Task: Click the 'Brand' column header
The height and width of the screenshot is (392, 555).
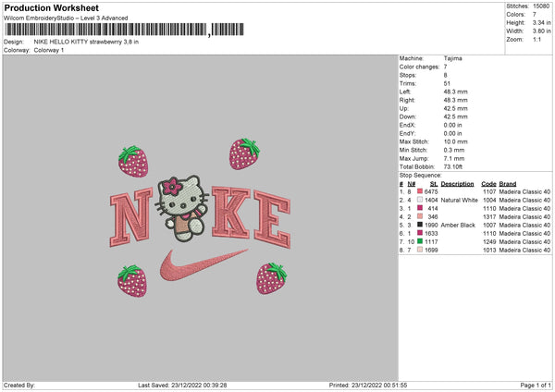Action: point(508,184)
